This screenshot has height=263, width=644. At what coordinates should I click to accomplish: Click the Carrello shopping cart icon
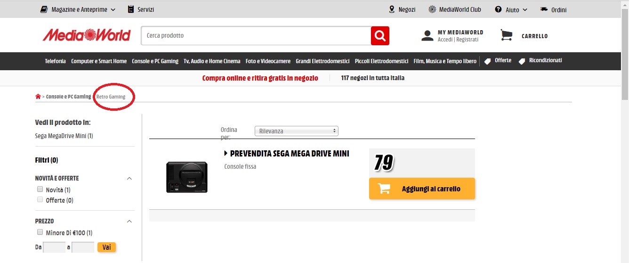click(x=507, y=35)
